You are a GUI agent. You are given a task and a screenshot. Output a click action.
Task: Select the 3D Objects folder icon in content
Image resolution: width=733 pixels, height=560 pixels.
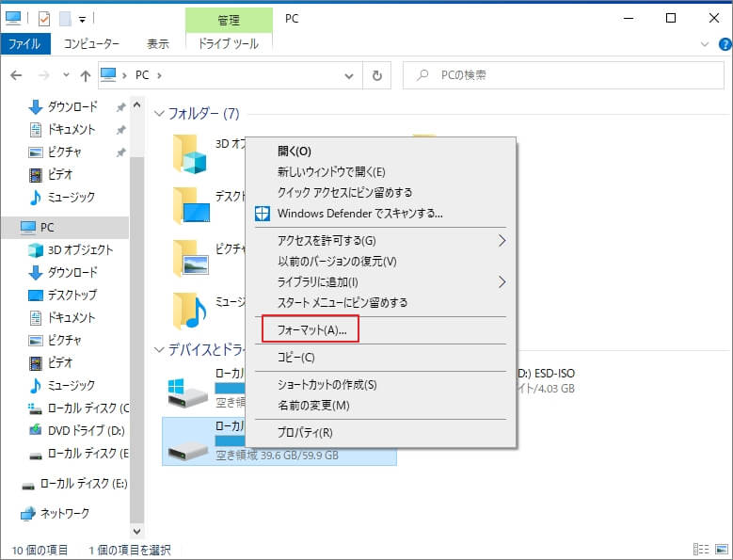tap(190, 153)
